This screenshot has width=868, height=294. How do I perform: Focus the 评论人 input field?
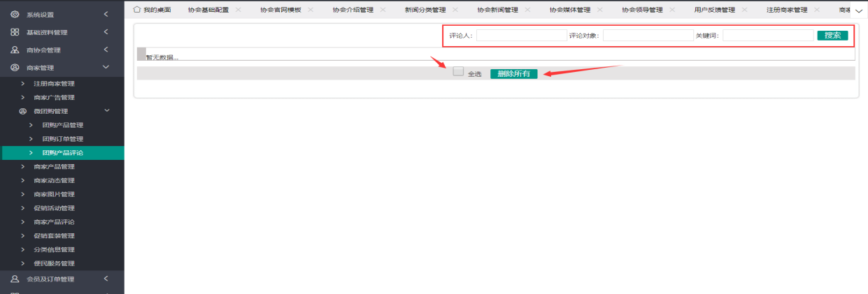[521, 36]
